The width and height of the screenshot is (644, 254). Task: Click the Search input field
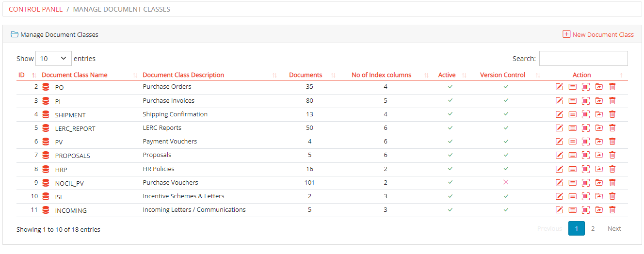click(583, 59)
